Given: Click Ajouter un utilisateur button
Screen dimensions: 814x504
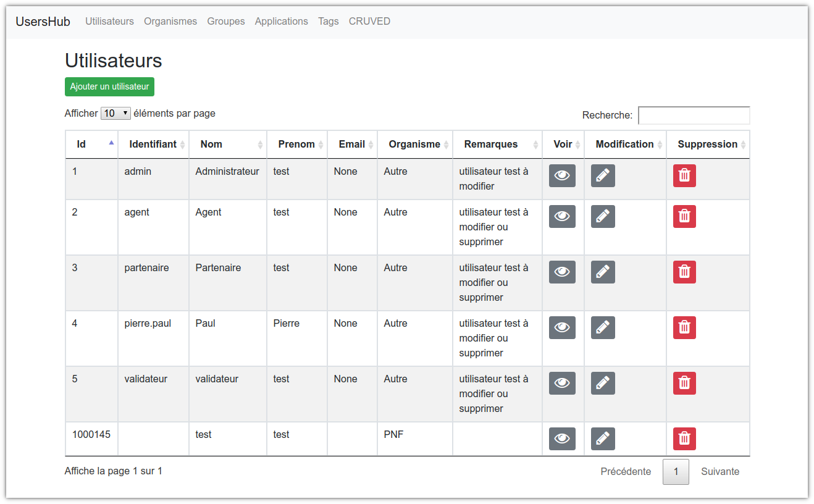Looking at the screenshot, I should pos(109,86).
